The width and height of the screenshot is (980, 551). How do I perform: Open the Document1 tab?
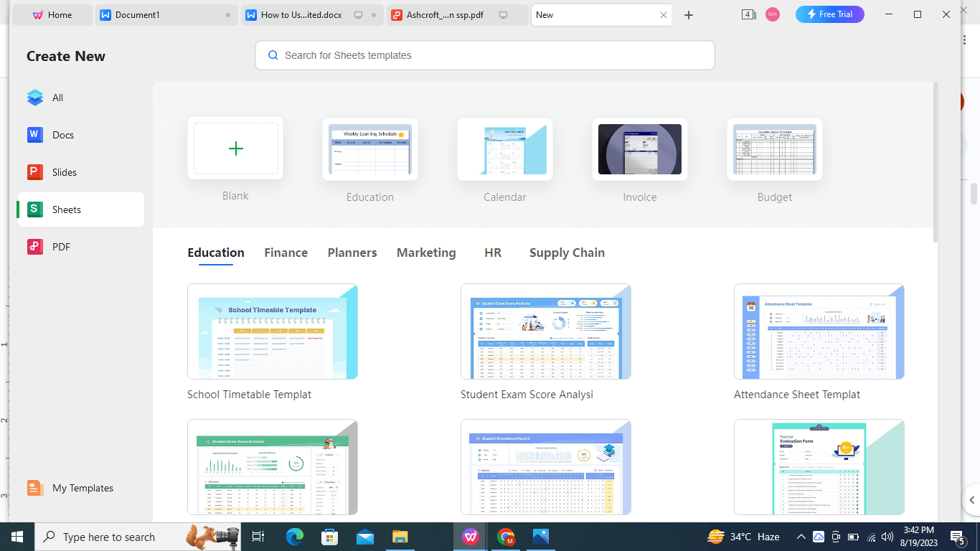pos(166,14)
